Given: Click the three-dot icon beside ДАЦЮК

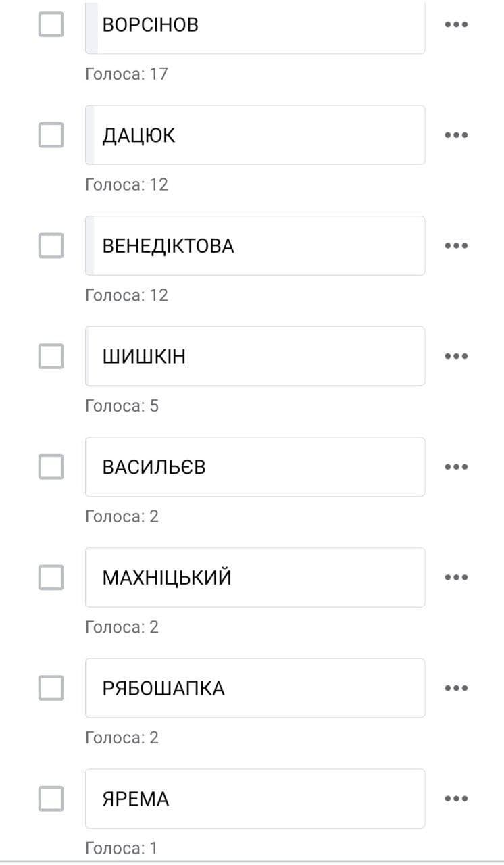Looking at the screenshot, I should 457,134.
